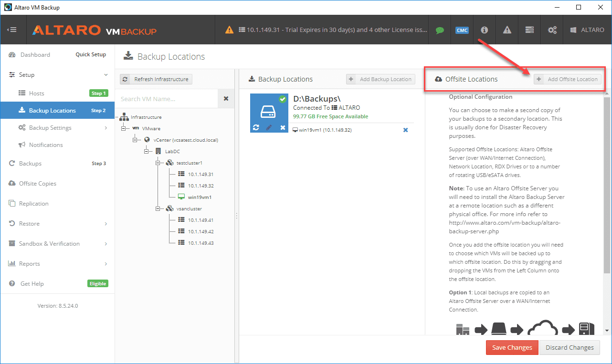Image resolution: width=612 pixels, height=364 pixels.
Task: Click the Dashboard gauge icon in sidebar
Action: 12,55
